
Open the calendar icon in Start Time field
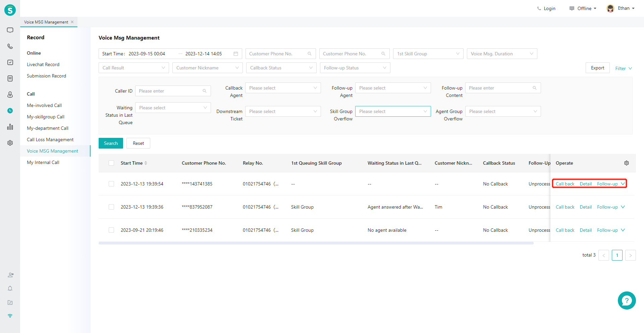(236, 54)
